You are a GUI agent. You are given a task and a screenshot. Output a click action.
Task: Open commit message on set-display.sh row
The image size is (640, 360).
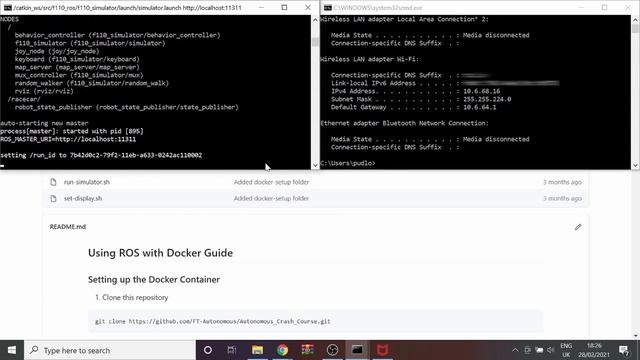[271, 198]
